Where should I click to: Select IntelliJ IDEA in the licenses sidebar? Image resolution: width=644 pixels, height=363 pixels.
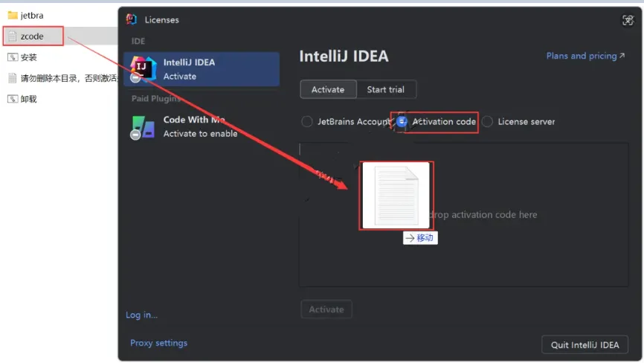point(202,69)
